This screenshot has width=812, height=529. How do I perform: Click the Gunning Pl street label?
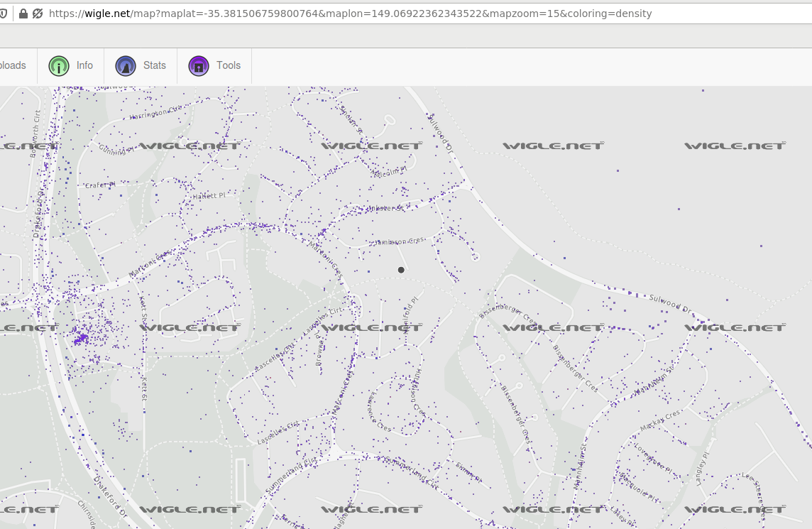coord(116,149)
